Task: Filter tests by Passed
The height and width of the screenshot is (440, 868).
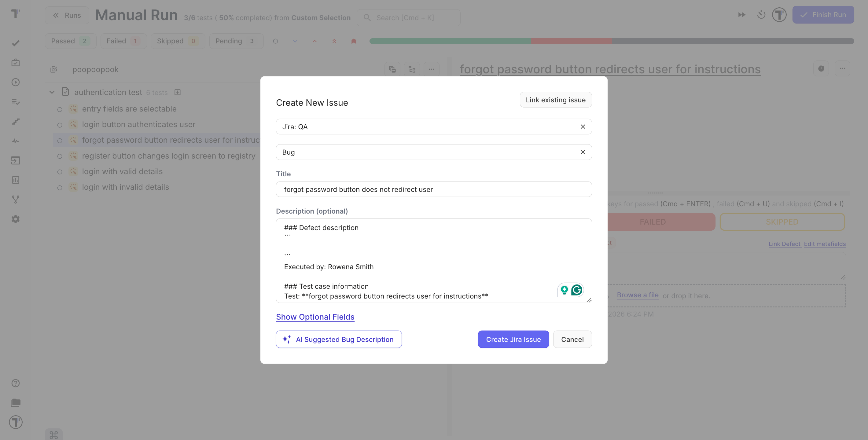Action: pos(71,41)
